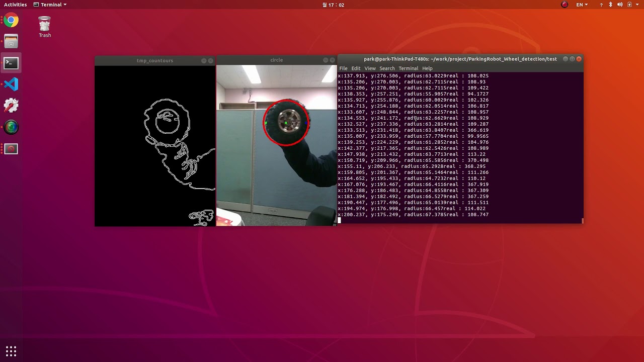Click the terminal title bar path text
Viewport: 644px width, 362px height.
(460, 59)
